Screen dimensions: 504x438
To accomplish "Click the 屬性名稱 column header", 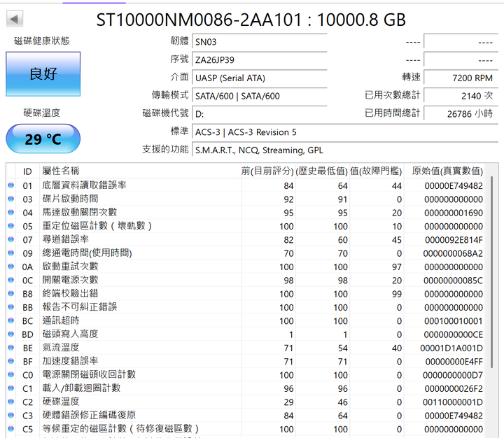I will (140, 171).
